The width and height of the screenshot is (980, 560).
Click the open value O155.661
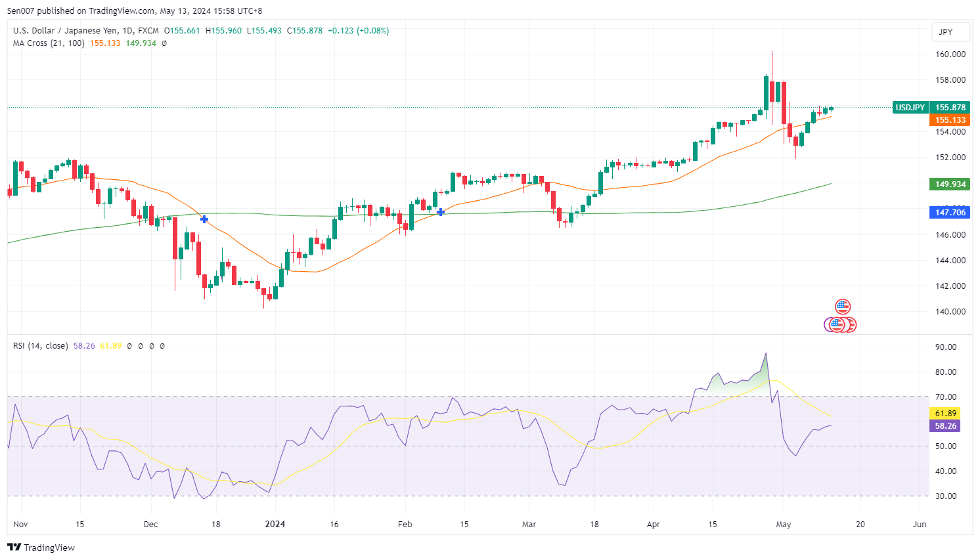pyautogui.click(x=182, y=31)
